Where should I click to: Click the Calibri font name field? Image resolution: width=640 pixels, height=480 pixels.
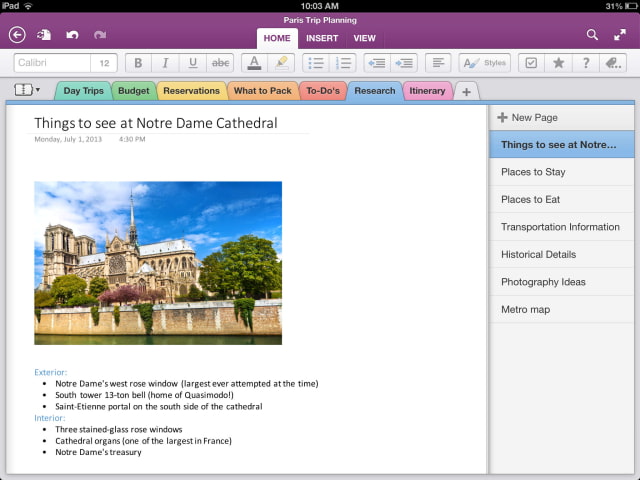click(x=53, y=63)
